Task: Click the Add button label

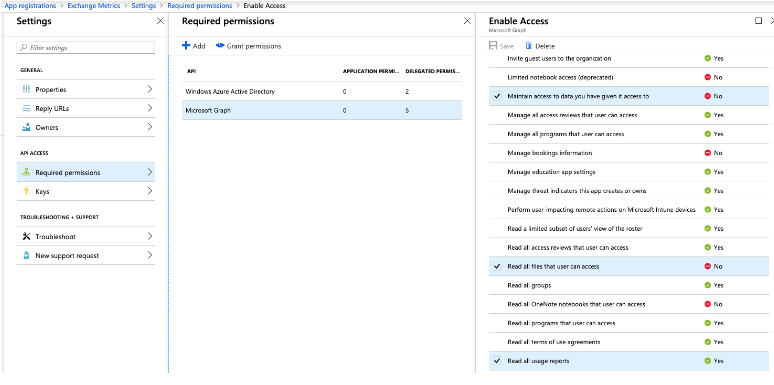Action: (x=199, y=46)
